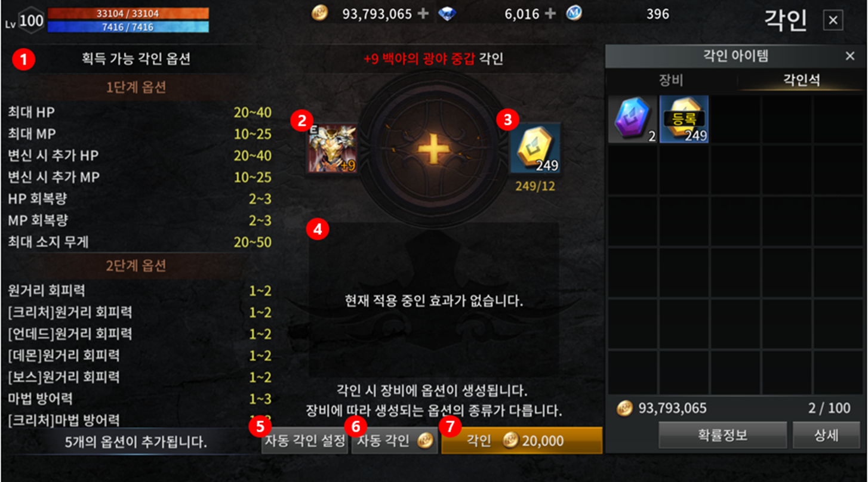Image resolution: width=868 pixels, height=482 pixels.
Task: Click the 상세 details button
Action: [826, 435]
